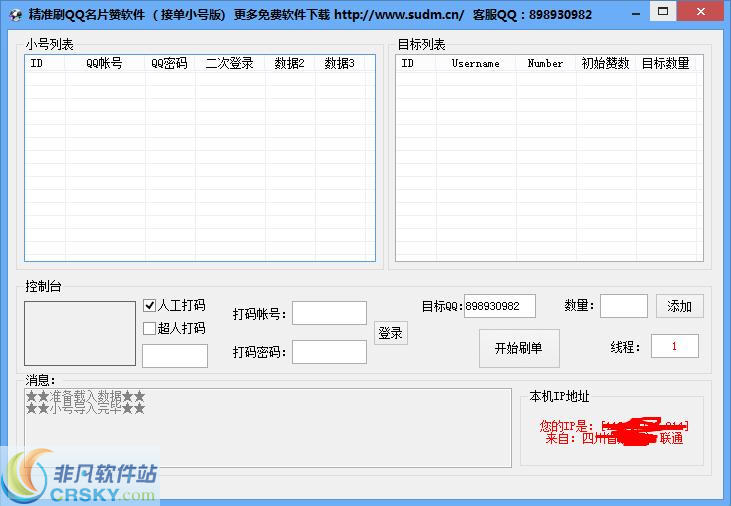Click the 目标数量 column header
Image resolution: width=731 pixels, height=506 pixels.
tap(665, 63)
